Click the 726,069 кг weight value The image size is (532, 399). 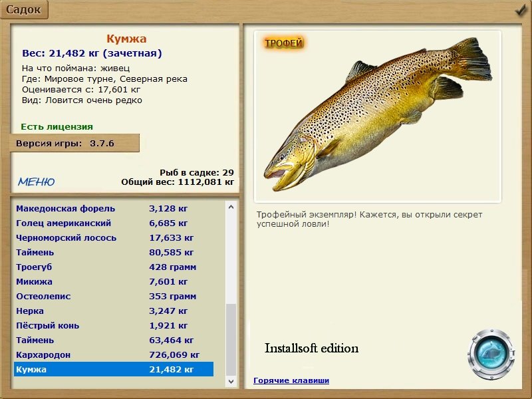tap(174, 355)
